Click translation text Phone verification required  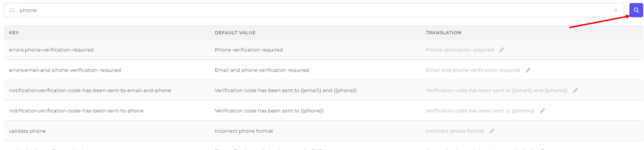[x=459, y=50]
